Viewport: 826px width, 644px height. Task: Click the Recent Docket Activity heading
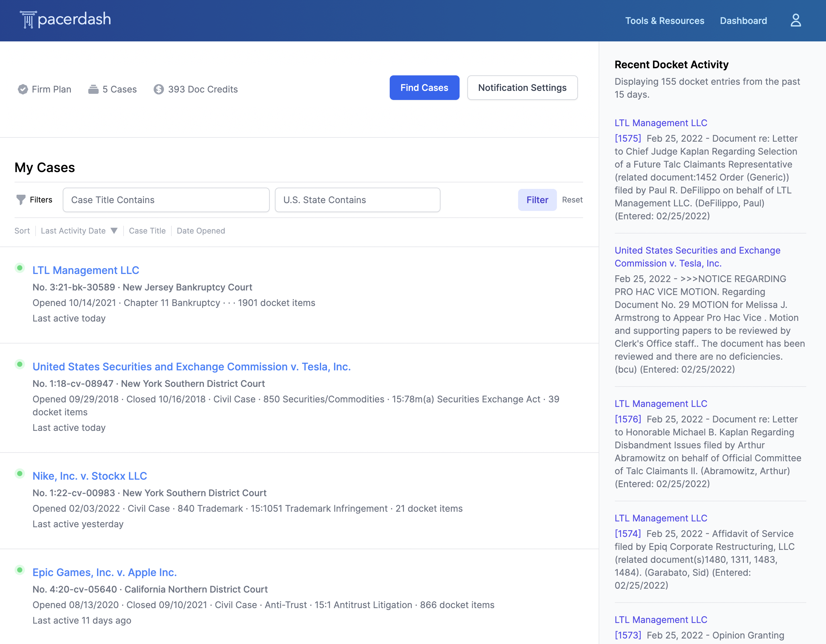tap(671, 65)
